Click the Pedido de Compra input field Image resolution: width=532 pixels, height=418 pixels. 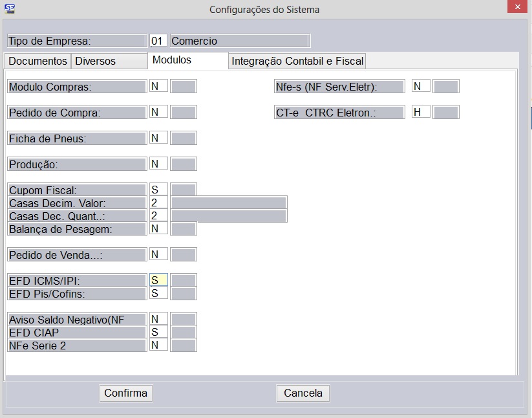point(158,112)
